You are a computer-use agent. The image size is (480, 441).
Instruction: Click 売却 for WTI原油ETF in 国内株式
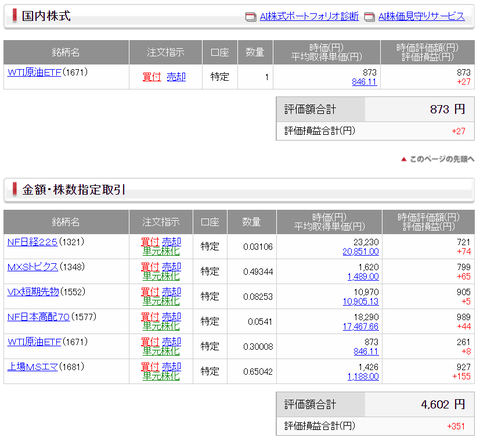click(176, 77)
